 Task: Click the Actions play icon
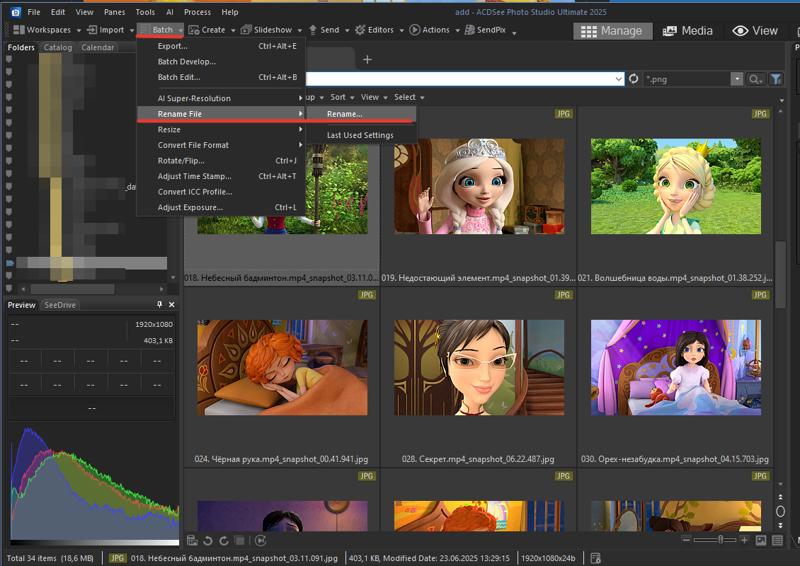point(415,30)
